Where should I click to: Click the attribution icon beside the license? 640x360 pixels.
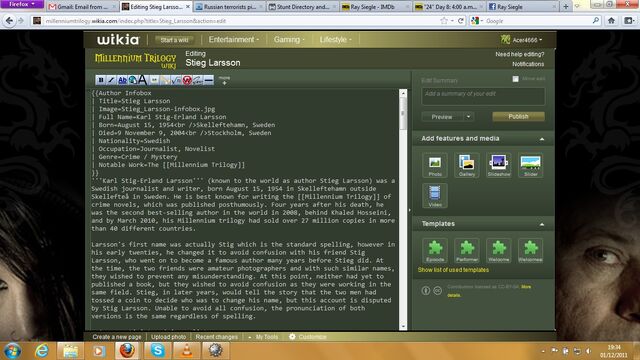click(426, 290)
